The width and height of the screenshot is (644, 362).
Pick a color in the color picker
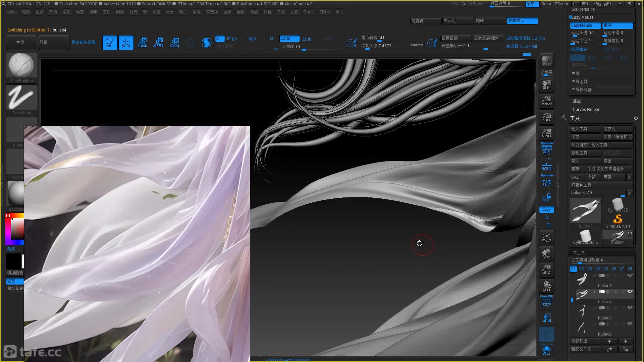15,229
